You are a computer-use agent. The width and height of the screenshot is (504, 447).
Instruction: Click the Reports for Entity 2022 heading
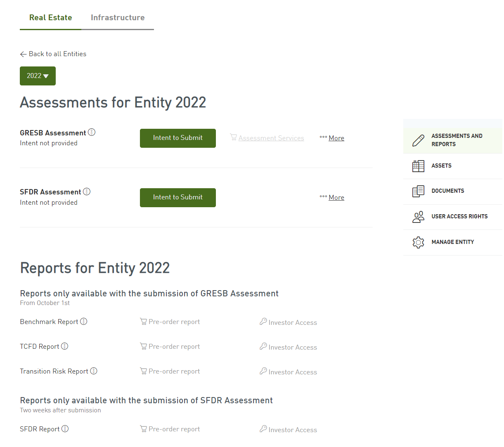95,268
